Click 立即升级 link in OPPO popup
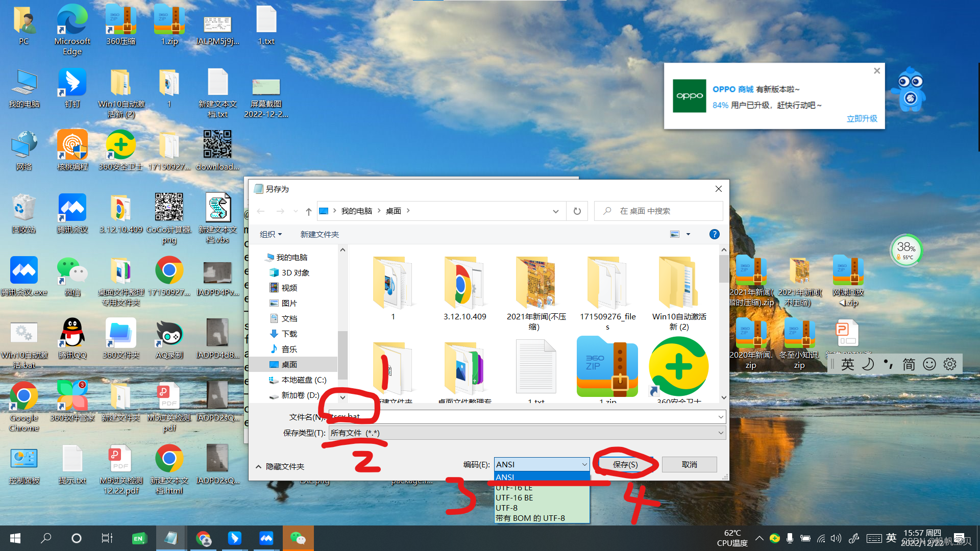The width and height of the screenshot is (980, 551). [x=862, y=118]
